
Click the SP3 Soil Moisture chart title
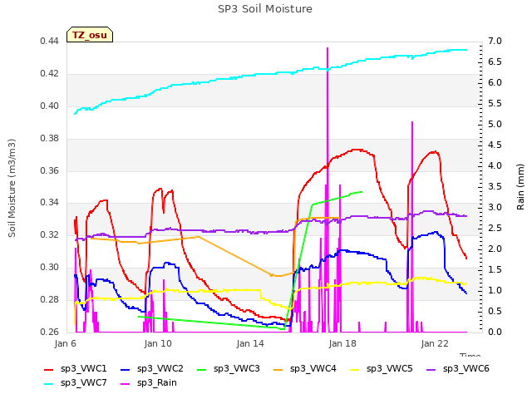tap(265, 9)
